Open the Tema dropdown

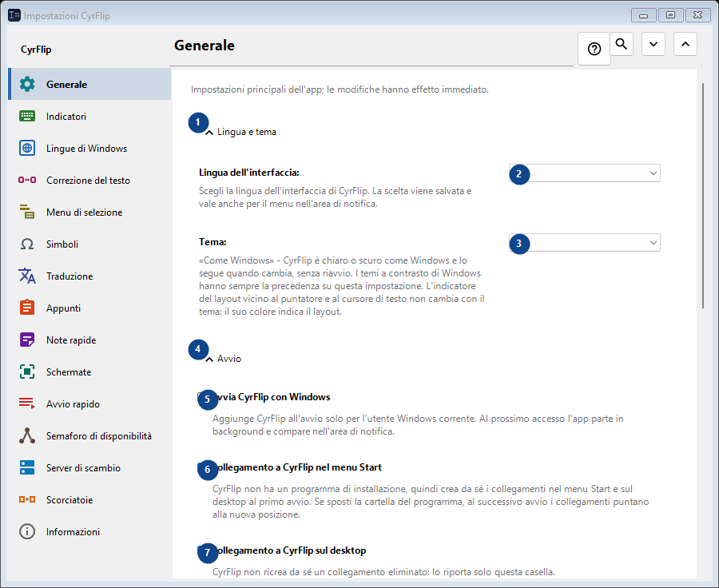click(x=585, y=243)
